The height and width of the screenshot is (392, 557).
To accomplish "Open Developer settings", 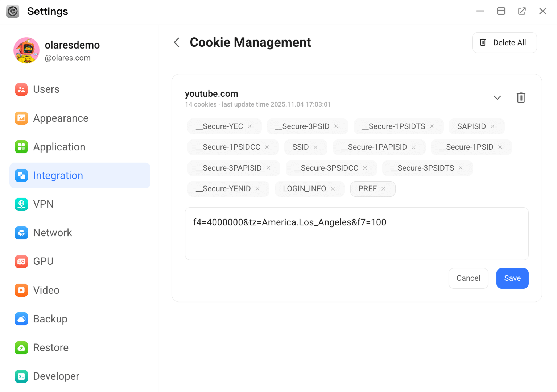I will tap(56, 376).
